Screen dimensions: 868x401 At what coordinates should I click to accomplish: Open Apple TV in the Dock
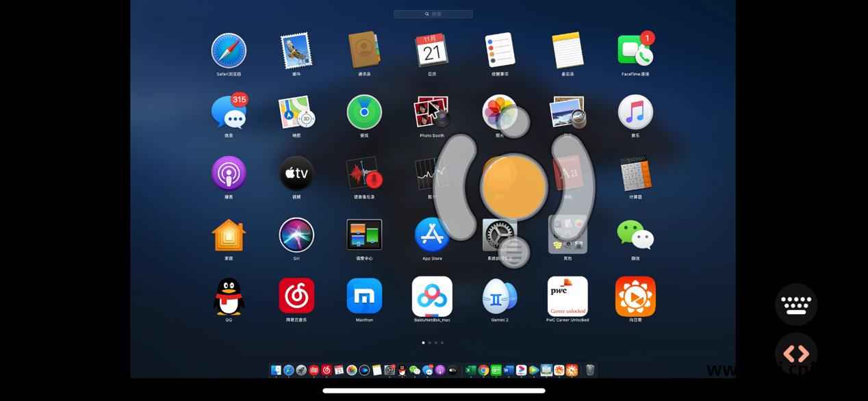pos(452,370)
